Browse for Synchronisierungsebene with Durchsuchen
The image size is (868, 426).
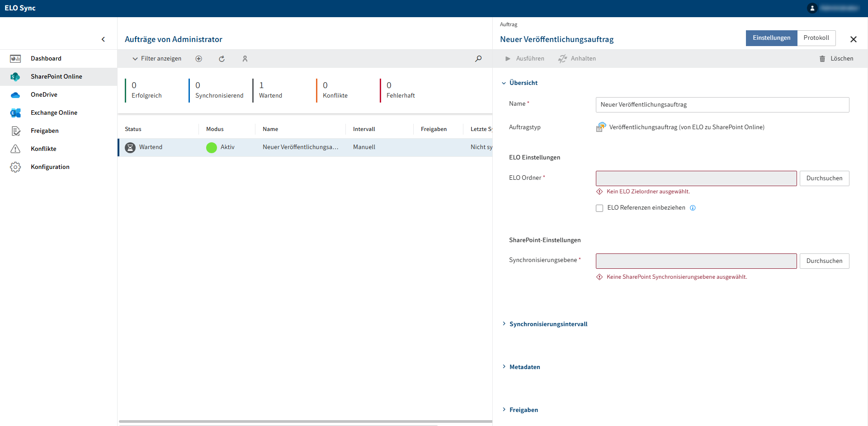tap(824, 261)
